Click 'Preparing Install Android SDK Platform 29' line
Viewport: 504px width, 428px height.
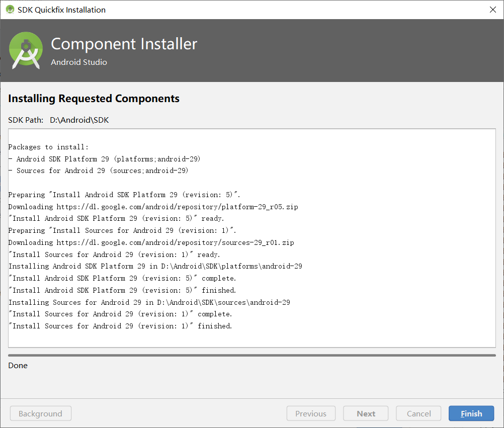tap(124, 195)
